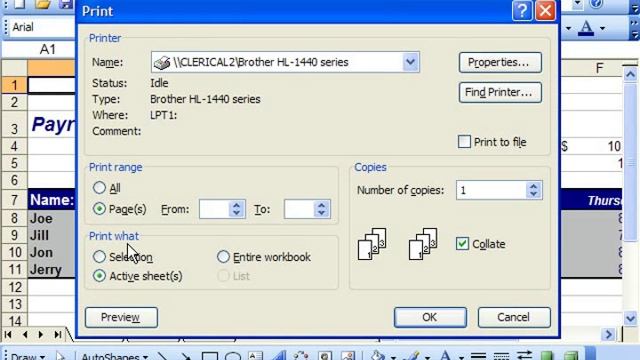Click OK to print
This screenshot has height=360, width=640.
pos(430,317)
